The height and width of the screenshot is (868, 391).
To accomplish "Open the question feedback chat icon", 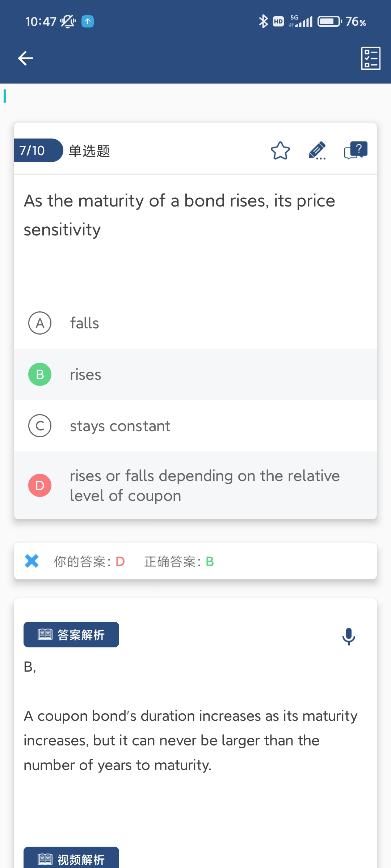I will point(356,150).
